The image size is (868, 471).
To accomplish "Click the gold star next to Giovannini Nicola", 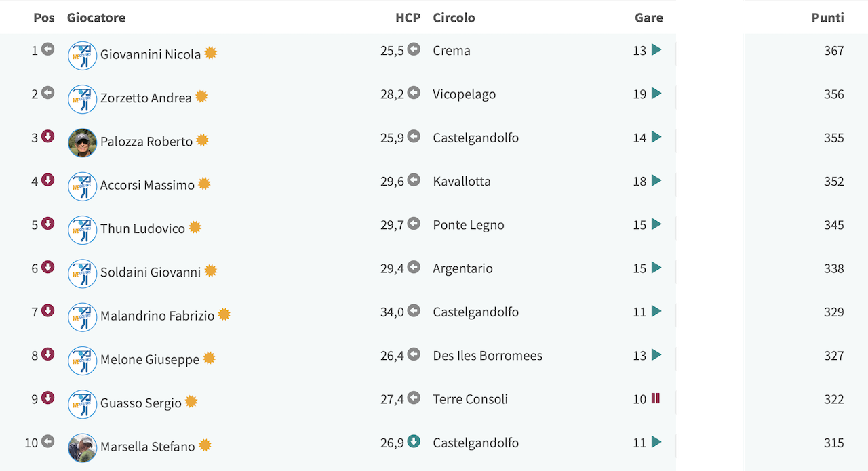I will pyautogui.click(x=211, y=53).
